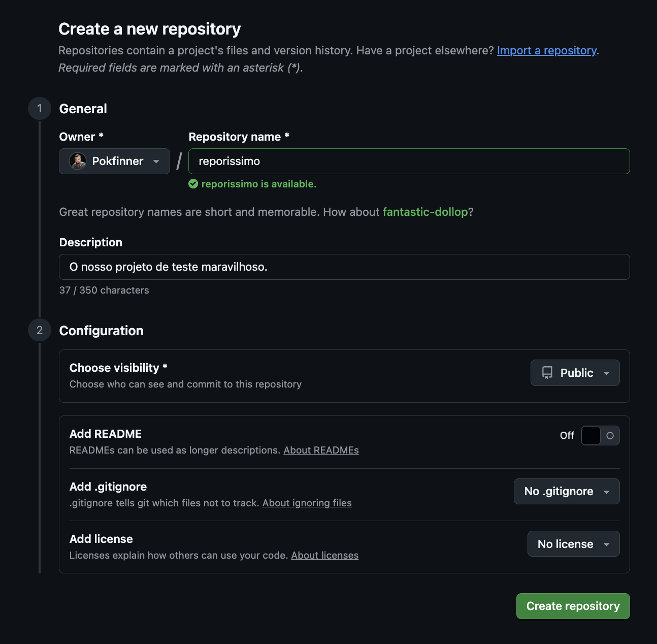Use suggested name fantastic-dollop

(x=425, y=212)
